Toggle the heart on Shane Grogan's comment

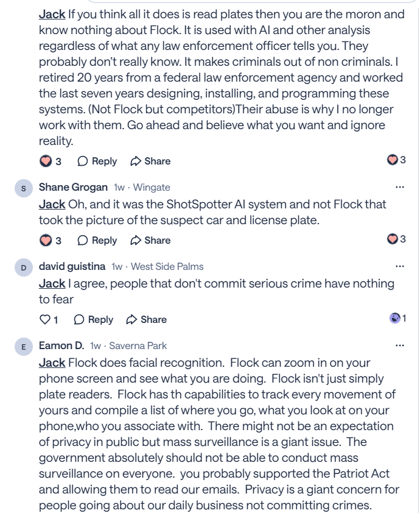click(x=46, y=240)
